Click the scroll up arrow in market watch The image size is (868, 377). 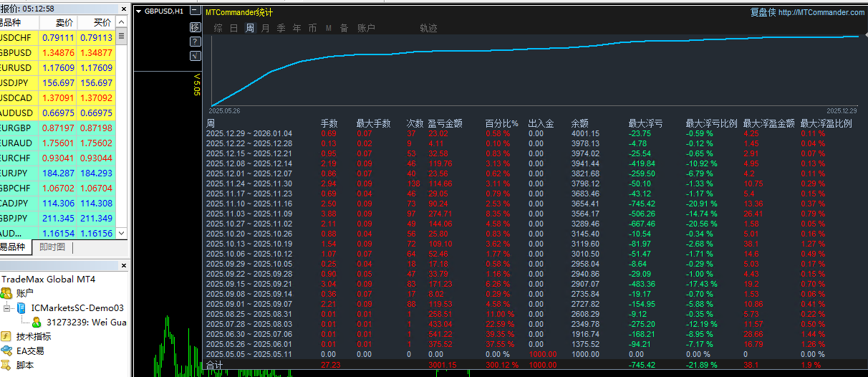click(x=122, y=23)
